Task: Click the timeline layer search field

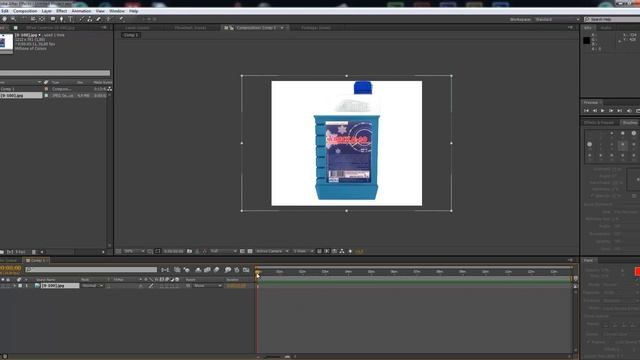Action: click(x=91, y=269)
